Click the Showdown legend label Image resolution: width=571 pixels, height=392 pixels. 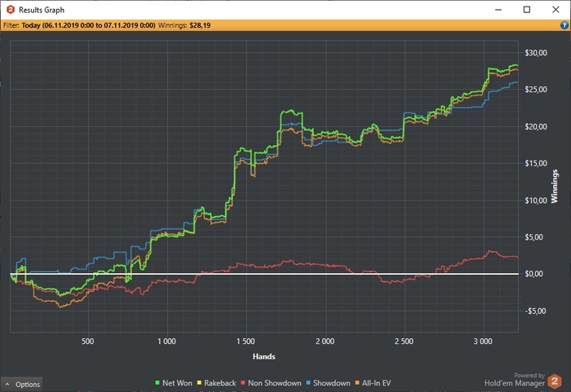click(x=331, y=383)
